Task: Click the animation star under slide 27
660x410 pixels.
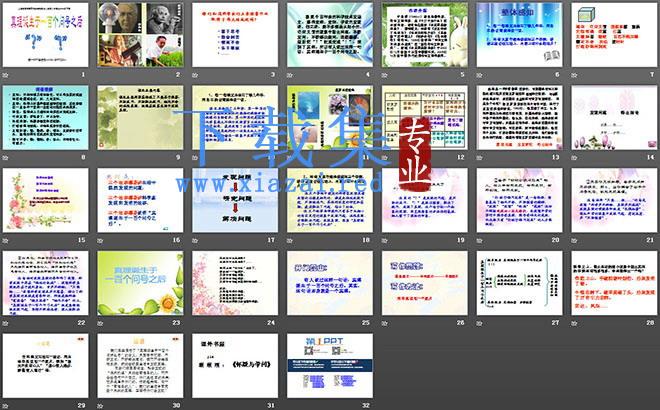Action: (479, 323)
